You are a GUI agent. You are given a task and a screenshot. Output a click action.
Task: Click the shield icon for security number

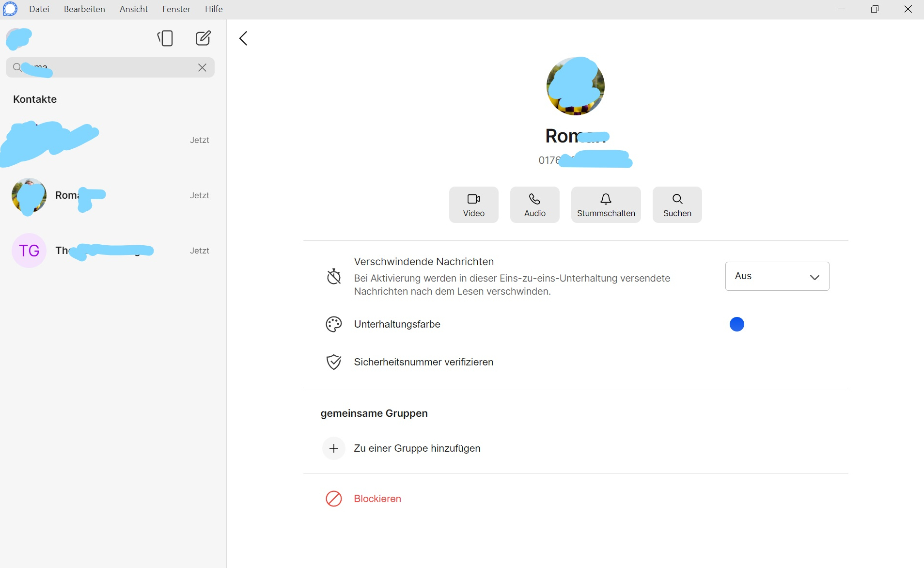pos(334,362)
